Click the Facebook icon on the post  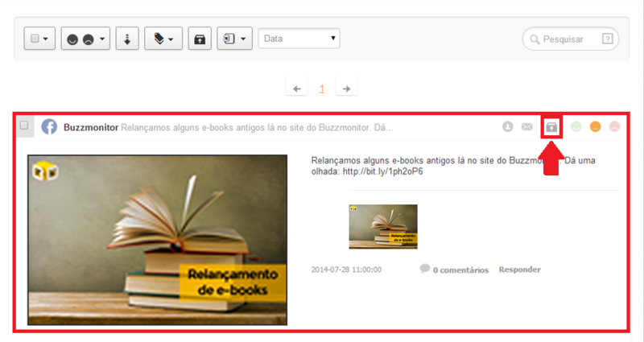click(49, 127)
